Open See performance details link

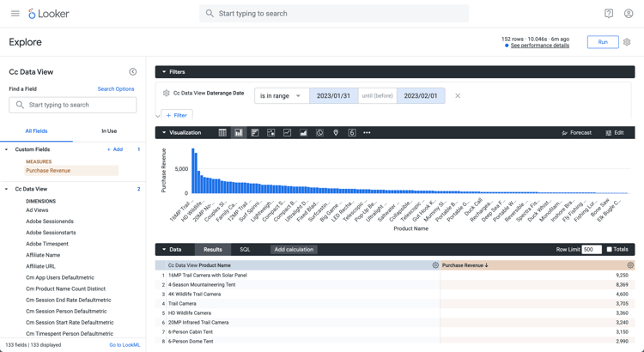[540, 46]
